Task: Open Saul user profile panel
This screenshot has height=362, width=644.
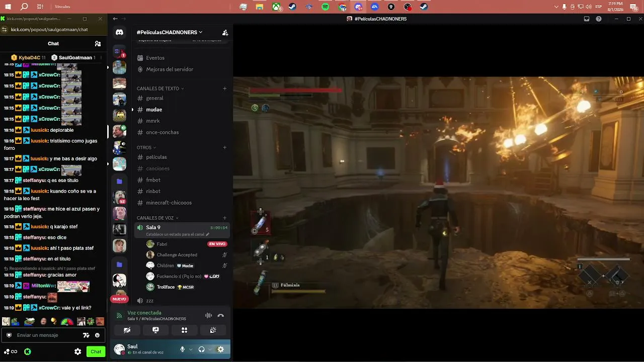Action: pos(144,349)
